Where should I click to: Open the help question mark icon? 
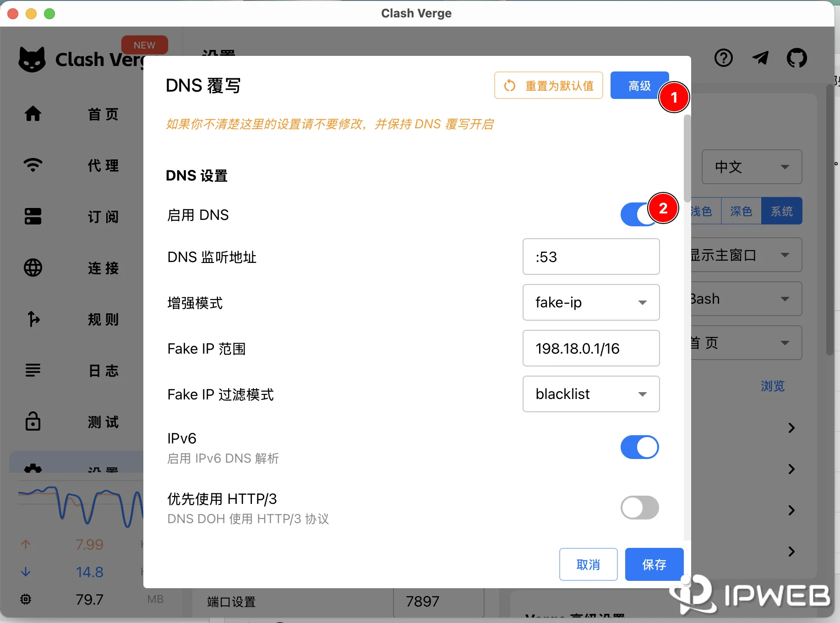[724, 58]
